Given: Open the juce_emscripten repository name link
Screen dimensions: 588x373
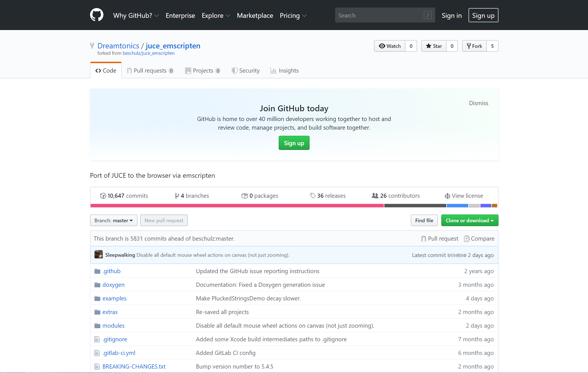Looking at the screenshot, I should coord(173,46).
